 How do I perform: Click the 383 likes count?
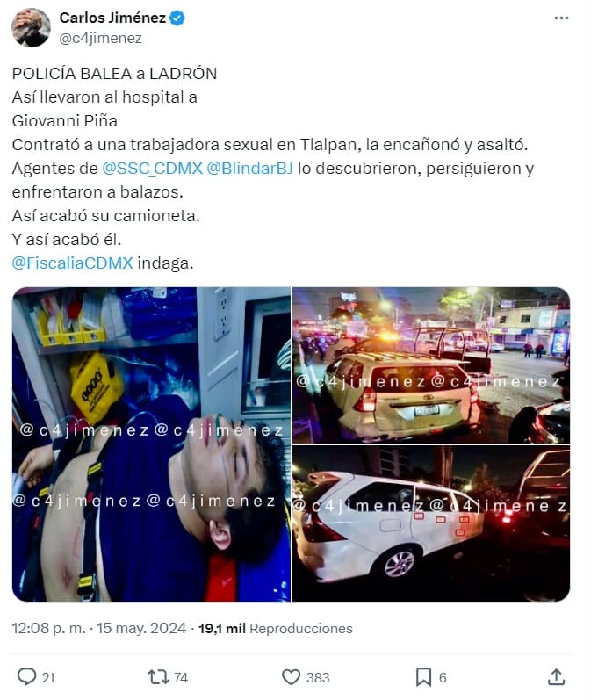[x=318, y=677]
